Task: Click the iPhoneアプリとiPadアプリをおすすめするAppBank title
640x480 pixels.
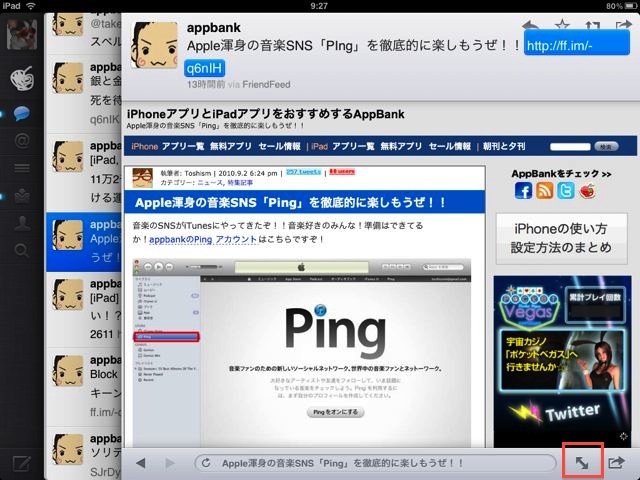Action: click(266, 114)
